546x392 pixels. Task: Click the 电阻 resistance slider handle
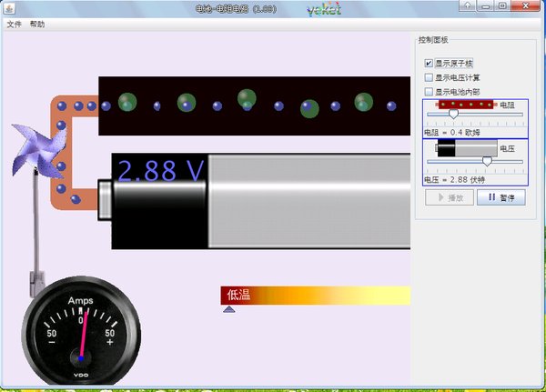453,115
